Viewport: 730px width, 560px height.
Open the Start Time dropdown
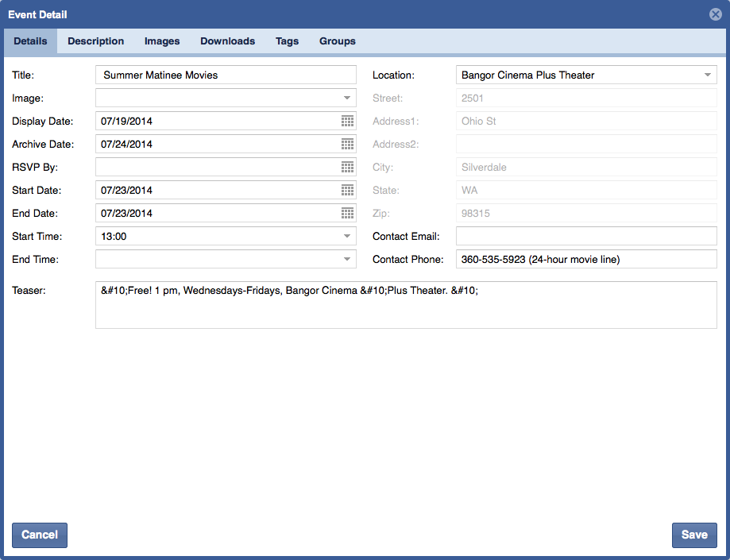[x=347, y=236]
